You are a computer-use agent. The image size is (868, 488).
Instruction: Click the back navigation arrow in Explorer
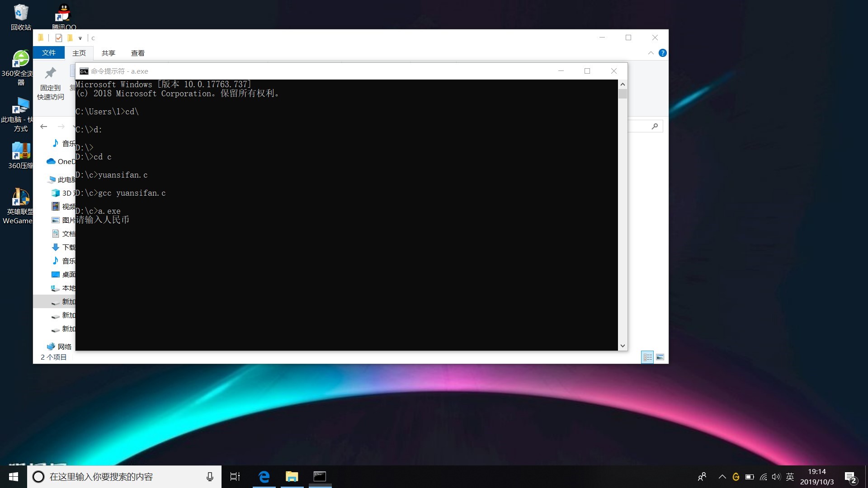(44, 127)
